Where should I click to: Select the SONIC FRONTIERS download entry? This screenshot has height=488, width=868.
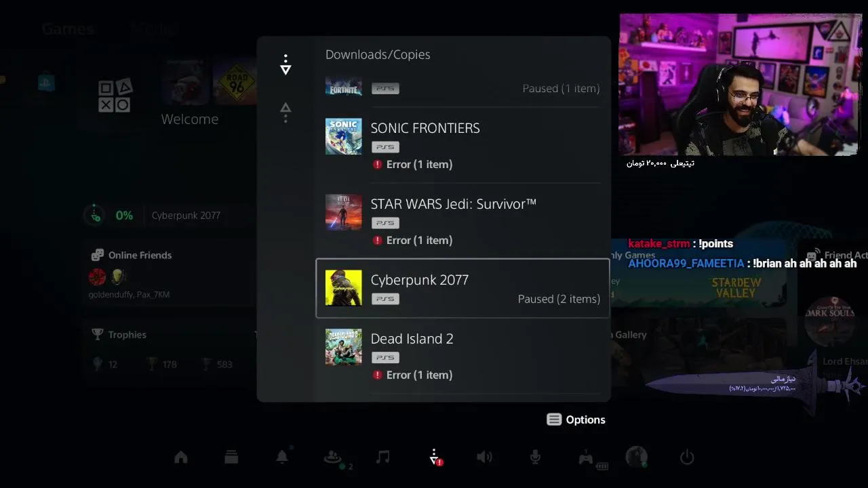pyautogui.click(x=462, y=145)
